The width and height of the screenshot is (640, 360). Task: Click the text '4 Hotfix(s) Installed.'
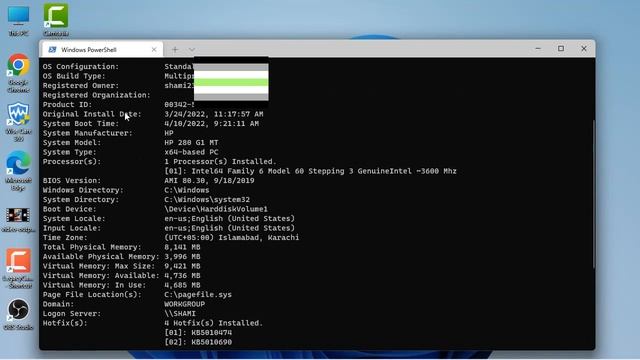pos(214,323)
